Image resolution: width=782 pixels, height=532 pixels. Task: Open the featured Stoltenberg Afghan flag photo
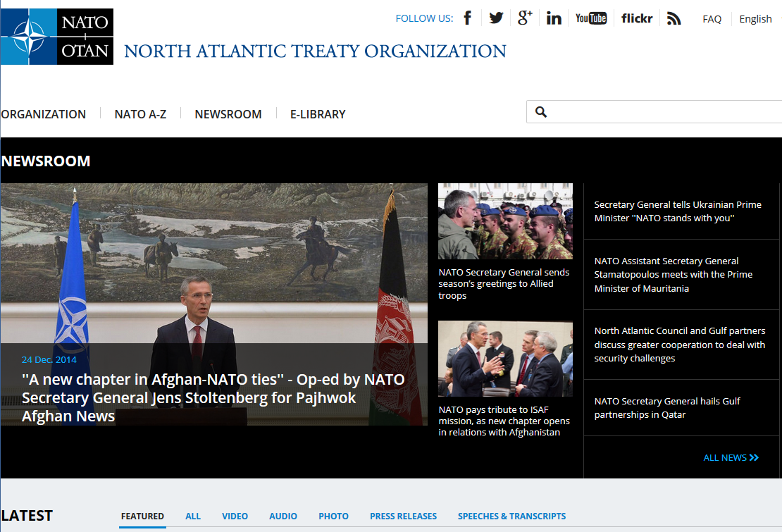214,304
